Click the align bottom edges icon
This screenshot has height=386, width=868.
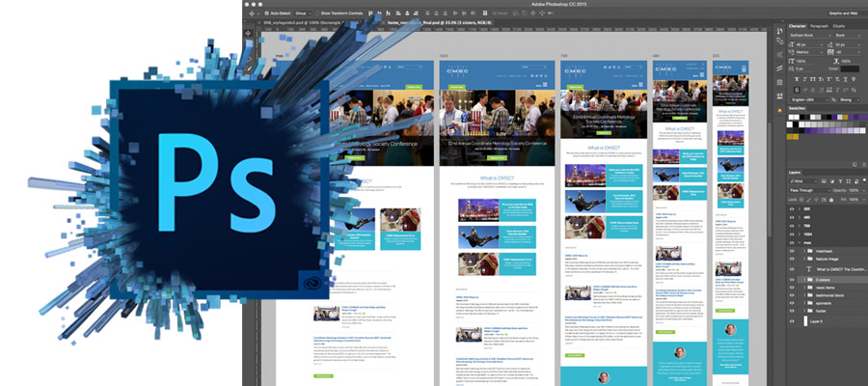388,14
